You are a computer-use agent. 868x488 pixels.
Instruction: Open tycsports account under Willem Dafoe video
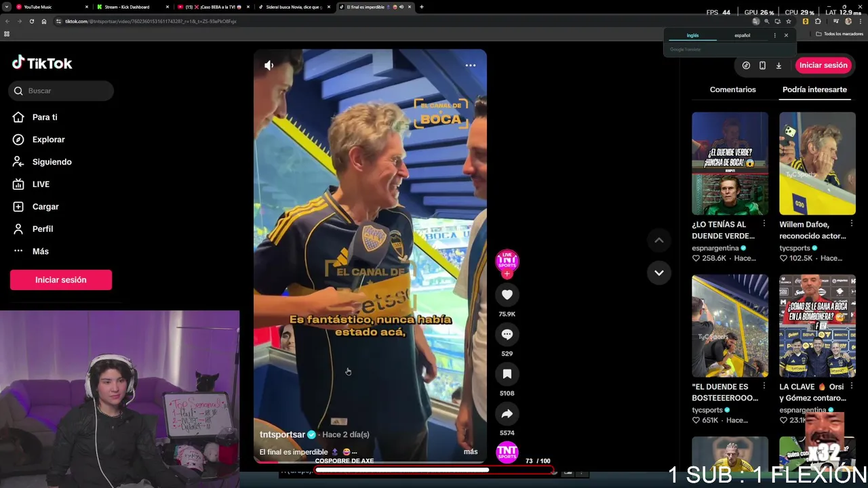[x=795, y=248]
